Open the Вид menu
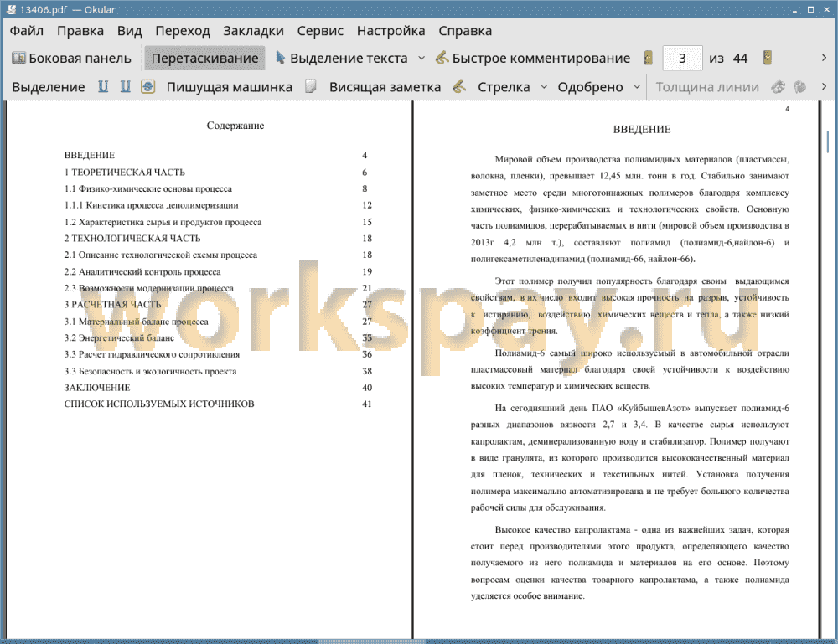 129,31
